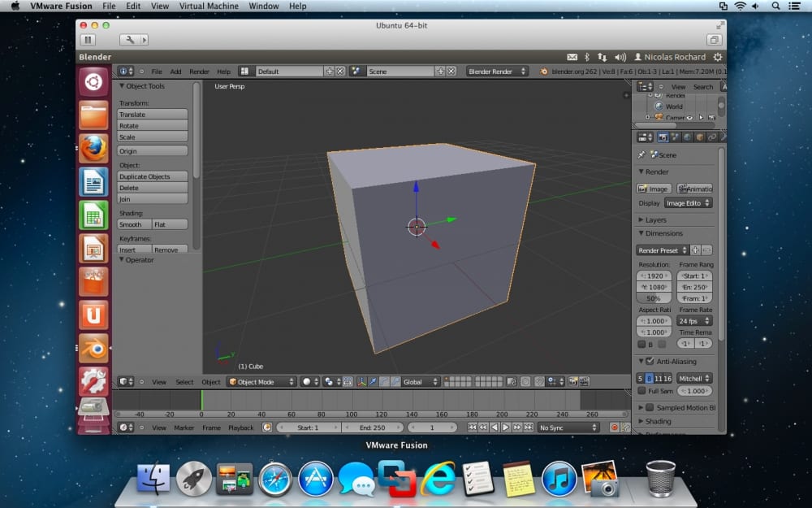The height and width of the screenshot is (508, 812).
Task: Click the pin icon beside Scene
Action: pos(641,154)
